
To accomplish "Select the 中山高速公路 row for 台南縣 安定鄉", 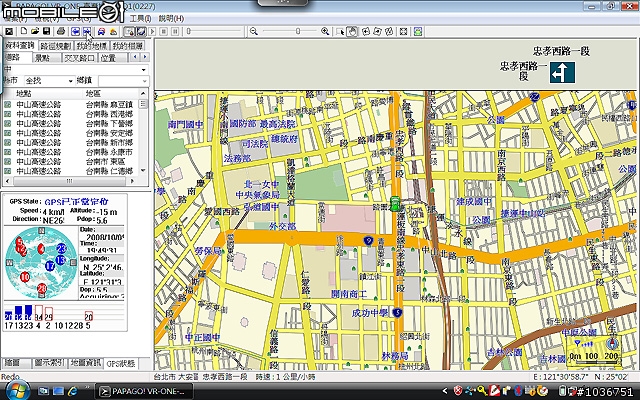I will (71, 133).
